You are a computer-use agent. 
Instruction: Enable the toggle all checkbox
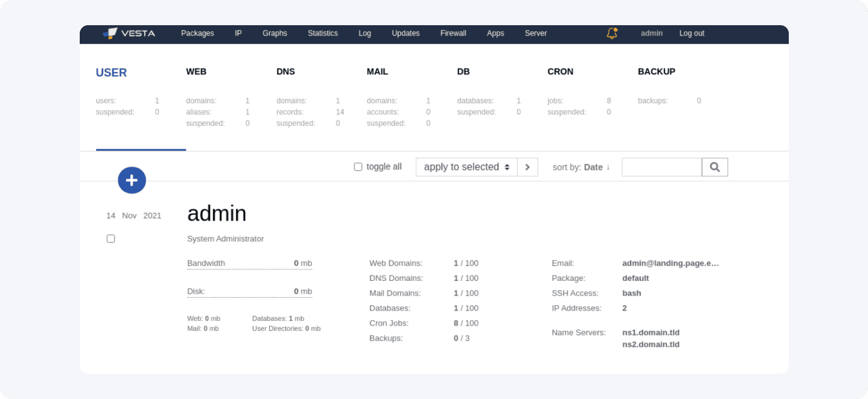click(x=358, y=167)
